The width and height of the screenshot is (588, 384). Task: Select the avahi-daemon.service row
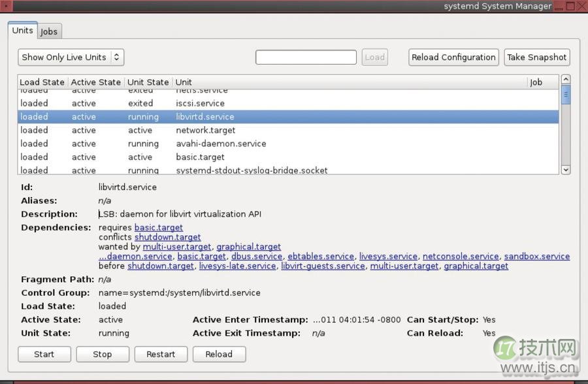[288, 144]
